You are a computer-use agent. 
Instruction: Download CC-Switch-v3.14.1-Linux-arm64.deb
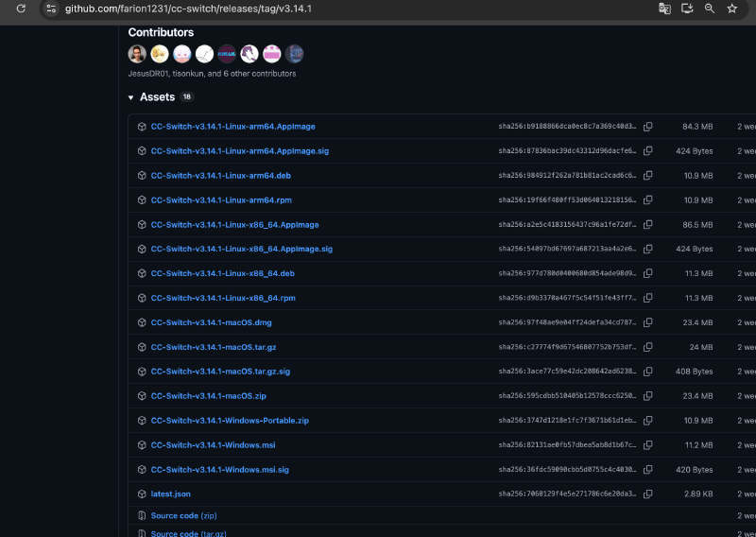click(x=221, y=176)
